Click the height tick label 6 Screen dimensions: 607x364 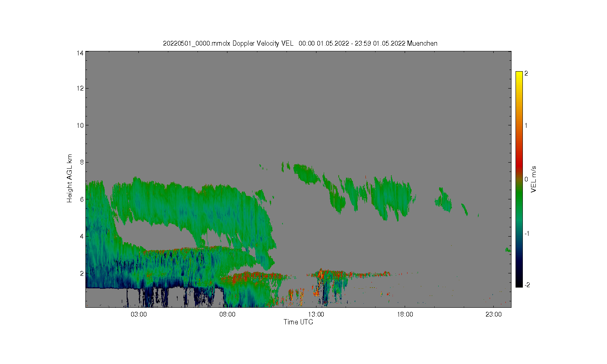[82, 199]
